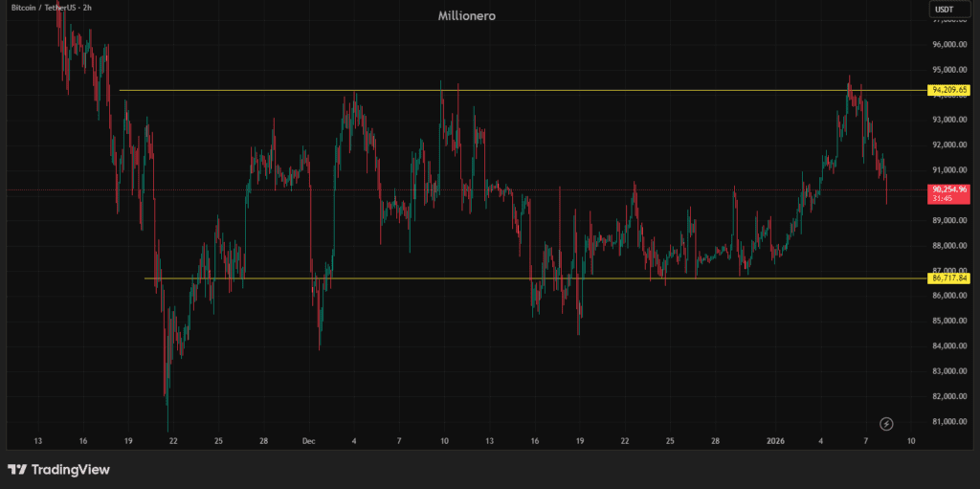Select the 86,717.84 yellow price label

[x=948, y=278]
